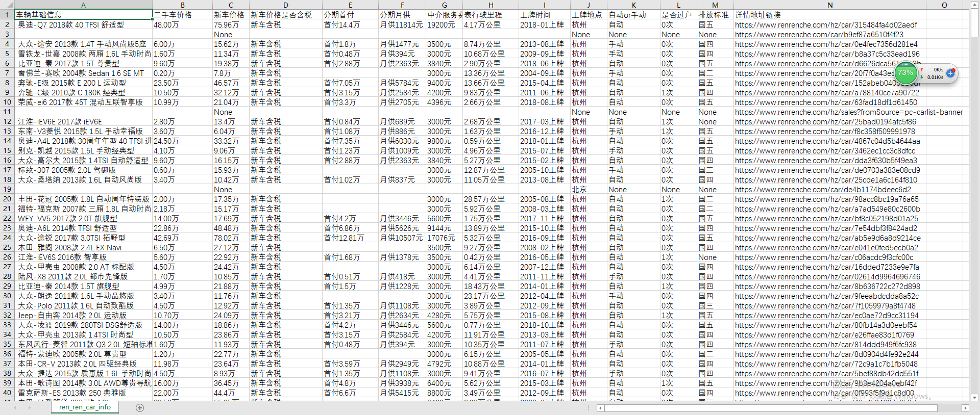
Task: Click the vertical scrollbar thumb
Action: click(974, 24)
